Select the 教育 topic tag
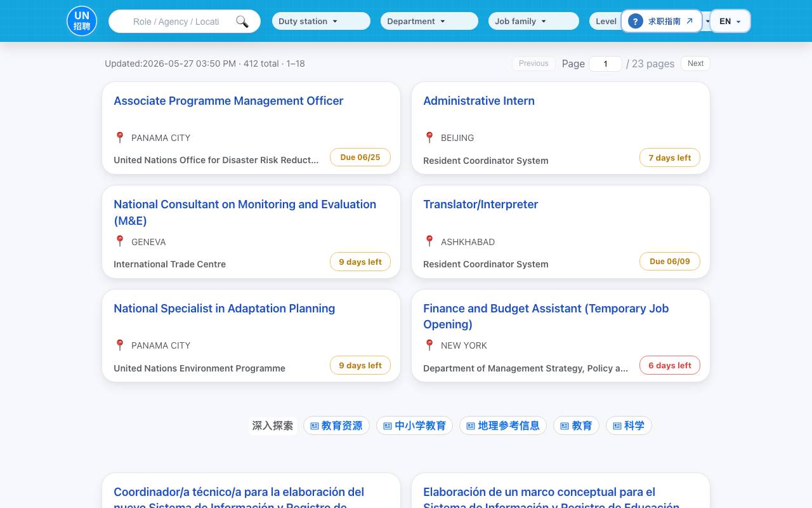 [x=576, y=425]
